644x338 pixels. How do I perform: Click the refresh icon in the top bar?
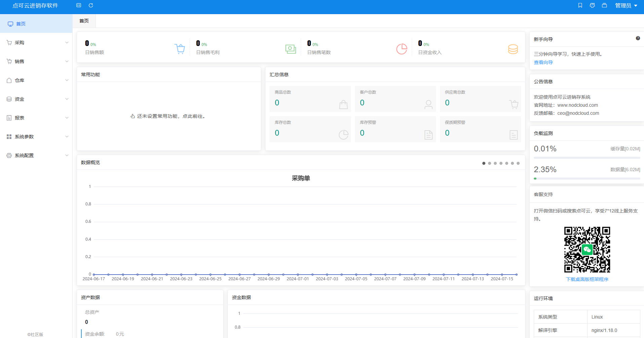pos(90,5)
